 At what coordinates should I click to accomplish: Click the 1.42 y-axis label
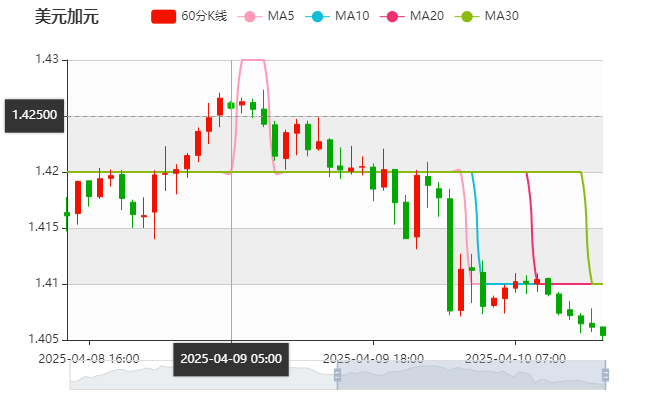[47, 171]
